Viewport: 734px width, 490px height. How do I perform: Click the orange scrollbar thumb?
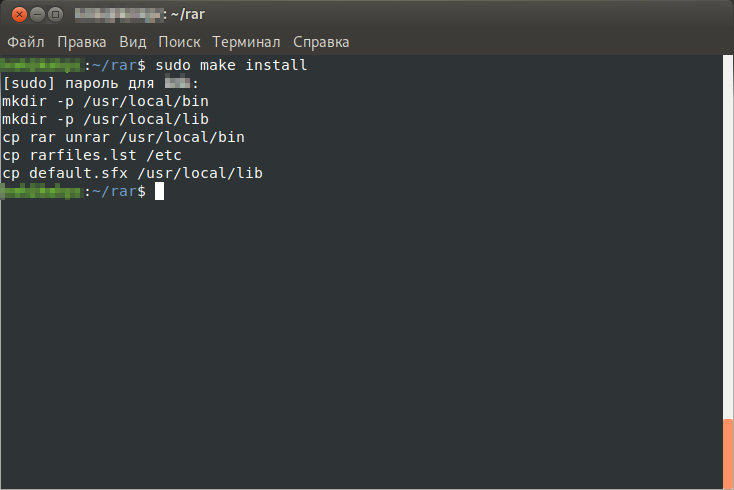tap(728, 453)
